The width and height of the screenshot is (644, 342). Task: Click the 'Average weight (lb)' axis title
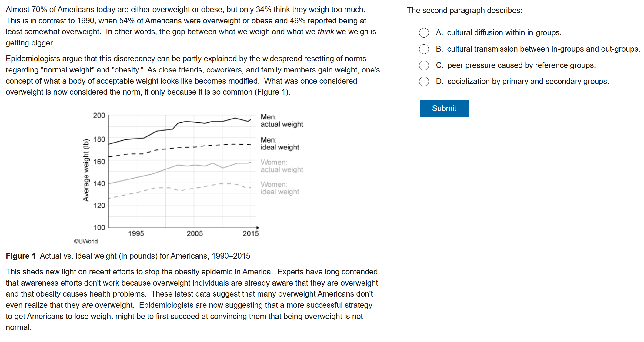tap(86, 170)
